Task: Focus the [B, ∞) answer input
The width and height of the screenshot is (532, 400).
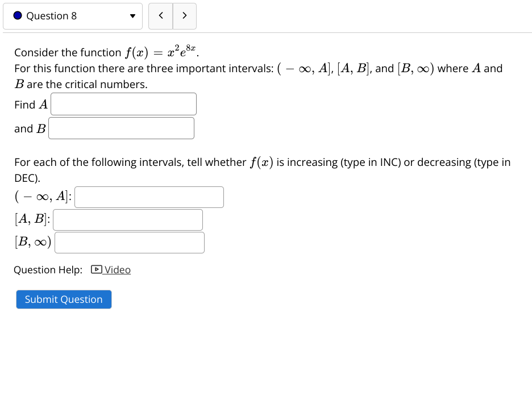Action: pos(129,242)
